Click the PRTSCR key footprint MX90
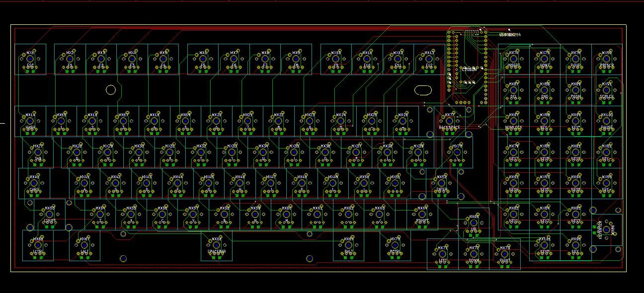This screenshot has width=644, height=293. (x=607, y=59)
